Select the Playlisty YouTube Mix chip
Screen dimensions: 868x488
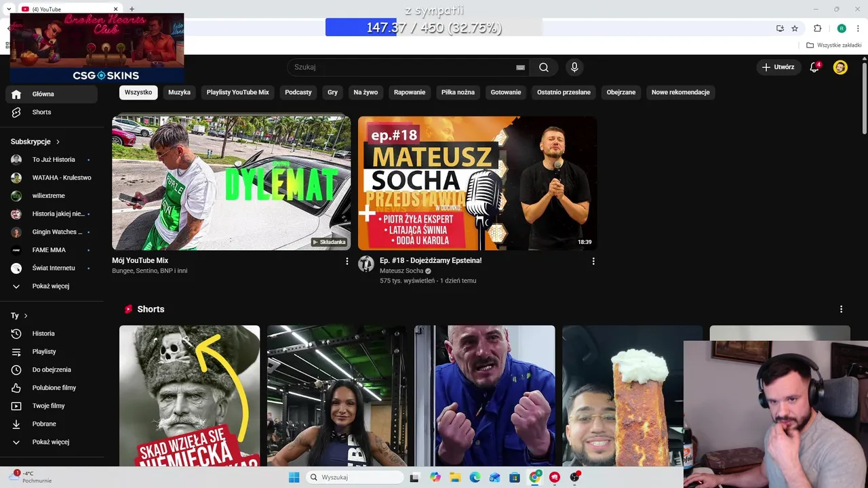click(x=238, y=92)
